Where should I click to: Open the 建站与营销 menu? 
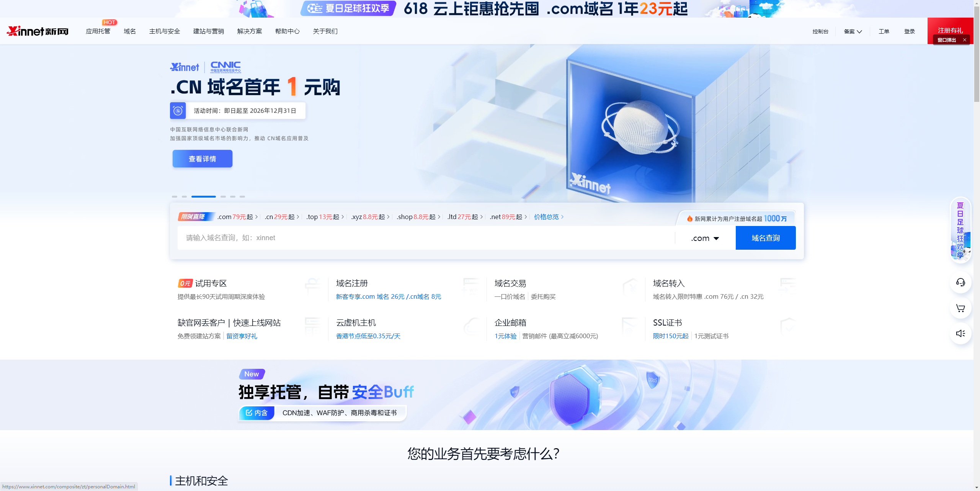pos(209,31)
